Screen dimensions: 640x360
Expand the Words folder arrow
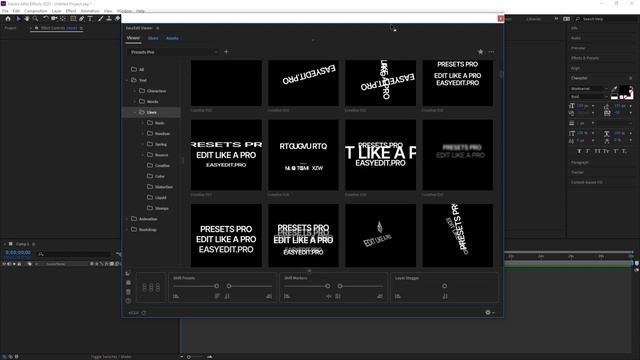(x=135, y=101)
